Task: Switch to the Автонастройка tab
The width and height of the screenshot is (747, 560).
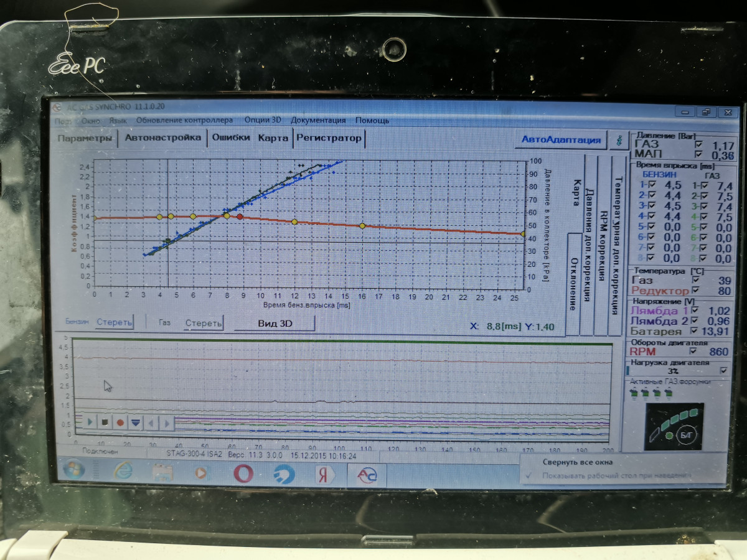Action: [164, 138]
